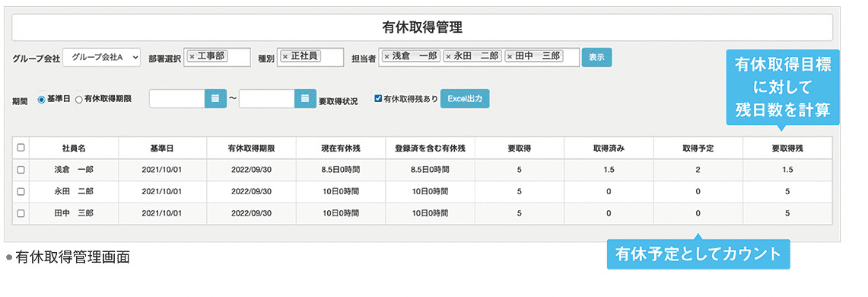This screenshot has width=868, height=297.
Task: Click the 部署選択 multi-select field
Action: click(x=217, y=57)
